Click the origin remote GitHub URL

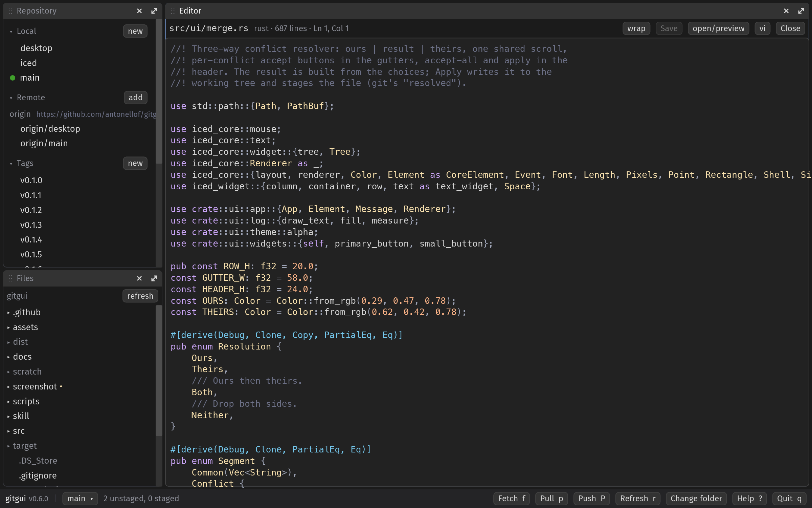(x=96, y=114)
